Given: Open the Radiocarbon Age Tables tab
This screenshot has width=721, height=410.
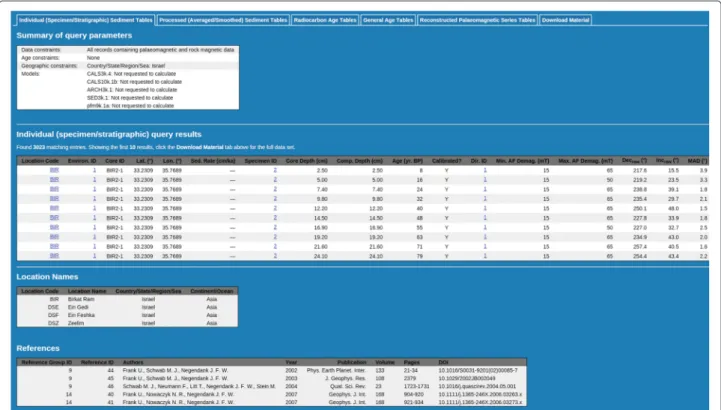Looking at the screenshot, I should pos(325,20).
